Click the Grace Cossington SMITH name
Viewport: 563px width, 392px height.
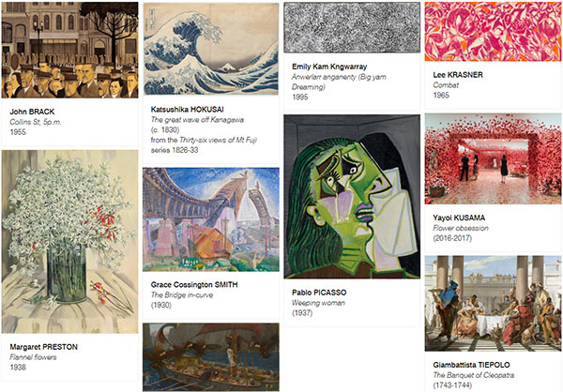pos(194,285)
